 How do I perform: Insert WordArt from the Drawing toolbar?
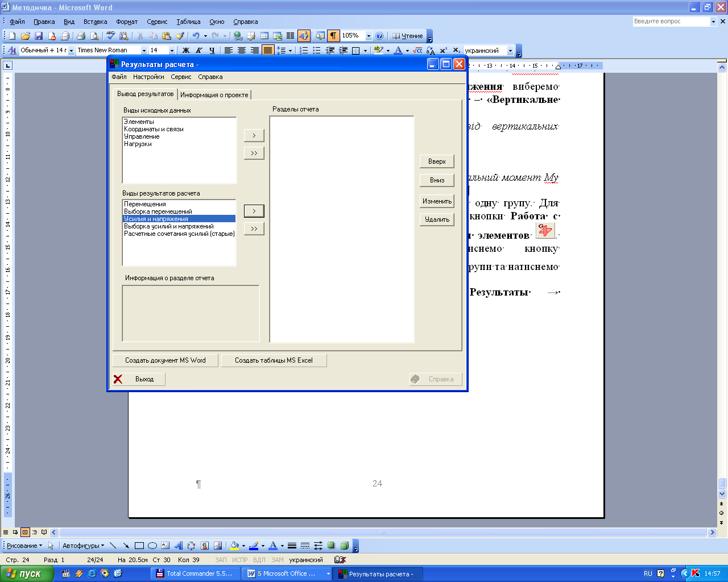pos(178,546)
